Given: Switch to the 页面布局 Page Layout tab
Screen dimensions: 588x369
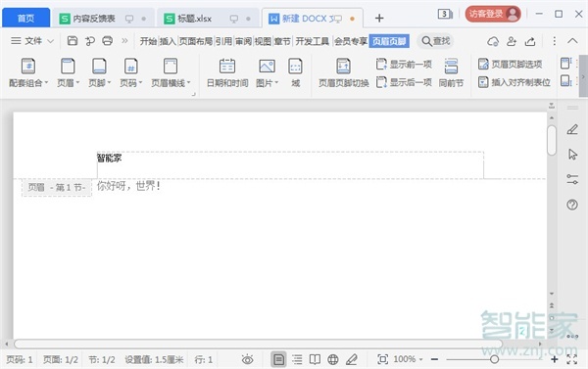Looking at the screenshot, I should tap(195, 41).
